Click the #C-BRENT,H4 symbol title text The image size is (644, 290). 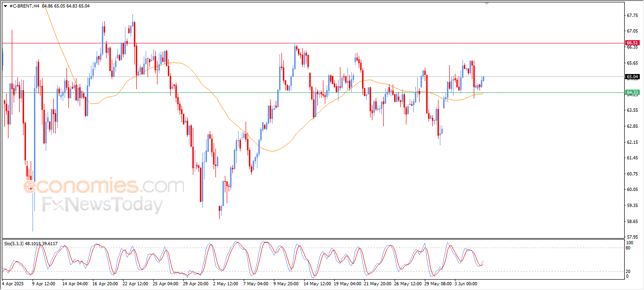click(x=24, y=6)
